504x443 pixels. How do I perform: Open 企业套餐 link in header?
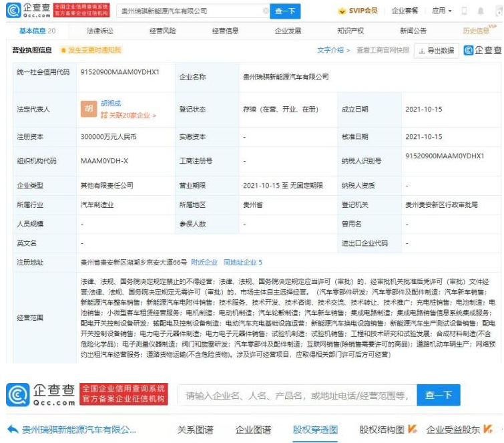[405, 11]
